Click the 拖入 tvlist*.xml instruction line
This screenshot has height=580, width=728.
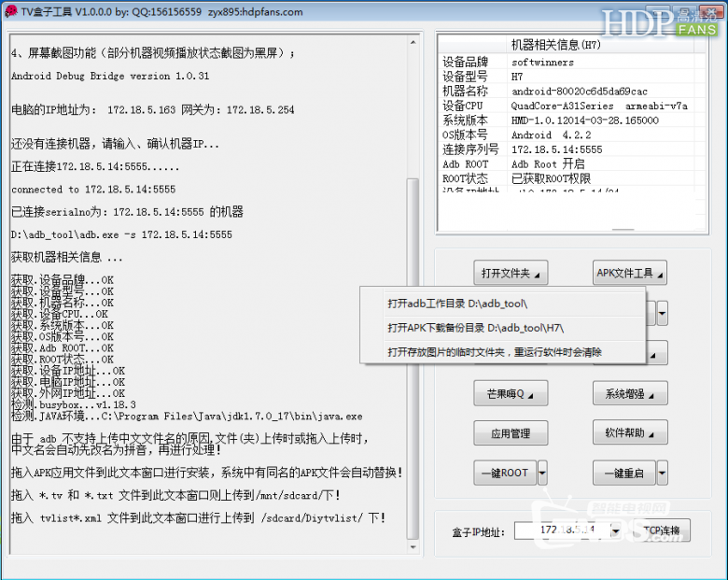click(198, 517)
